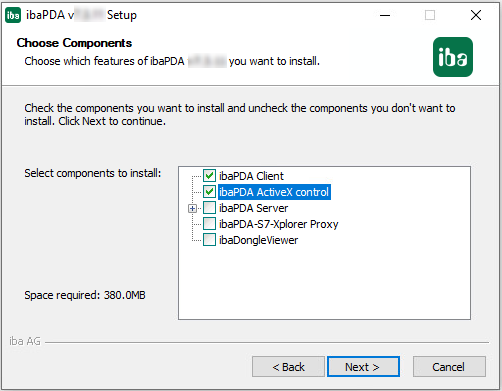Enable the ibaPDA Server checkbox

(x=209, y=208)
